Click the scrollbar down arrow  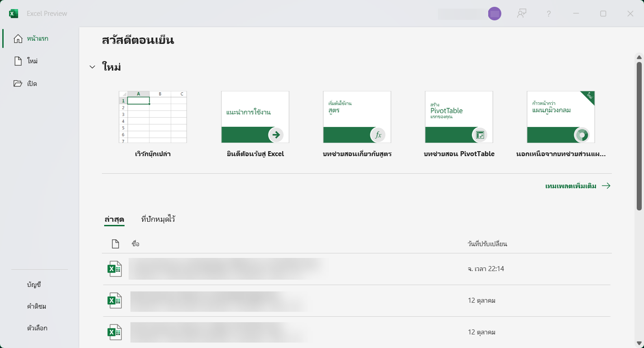[x=639, y=343]
